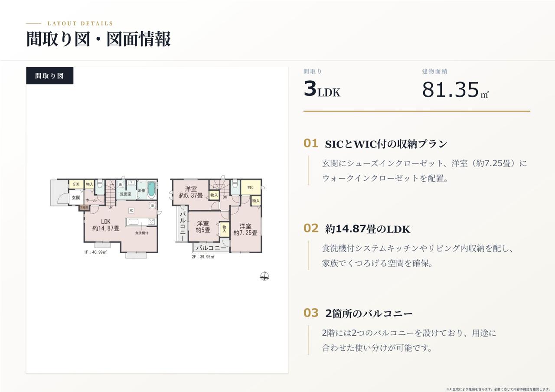Select heading 01 SICとWIC付の収納プラン
This screenshot has height=392, width=555.
coord(375,144)
